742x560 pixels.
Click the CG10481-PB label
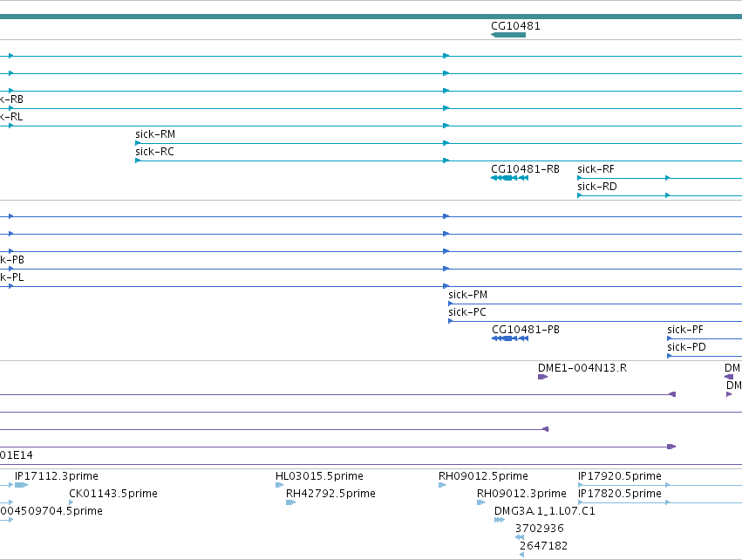coord(526,330)
